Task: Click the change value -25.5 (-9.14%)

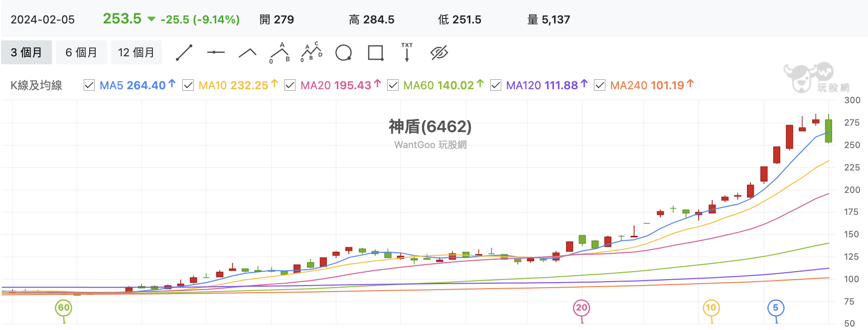Action: (200, 19)
